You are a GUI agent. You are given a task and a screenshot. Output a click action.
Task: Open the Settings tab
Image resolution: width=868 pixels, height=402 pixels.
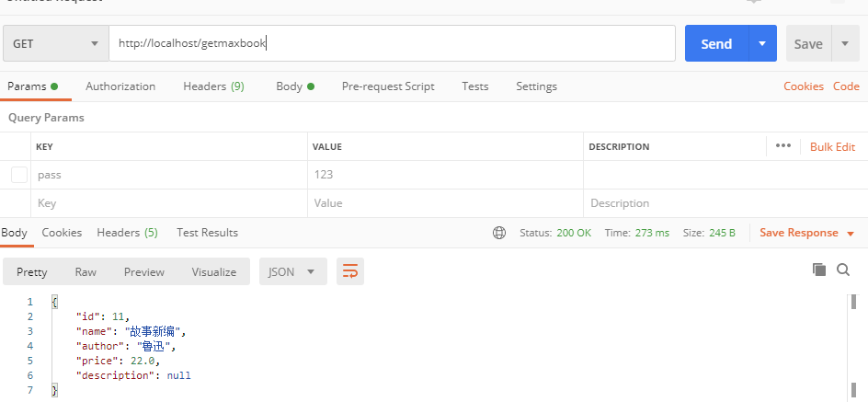[x=536, y=86]
